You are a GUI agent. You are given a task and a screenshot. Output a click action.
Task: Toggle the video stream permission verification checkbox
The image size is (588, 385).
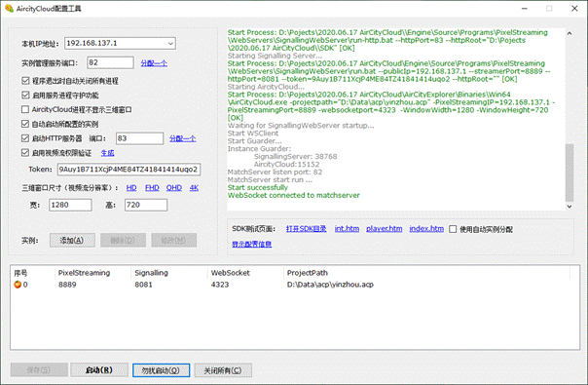pos(25,152)
